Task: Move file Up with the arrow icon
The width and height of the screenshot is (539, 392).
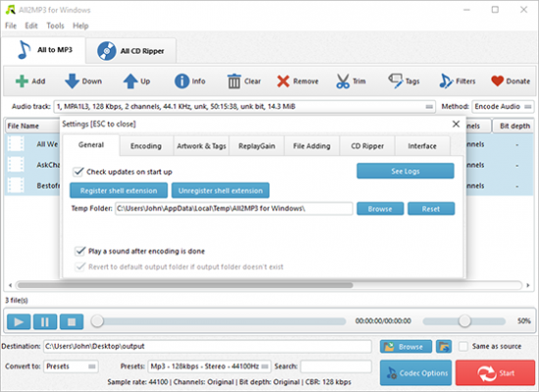Action: (x=130, y=81)
